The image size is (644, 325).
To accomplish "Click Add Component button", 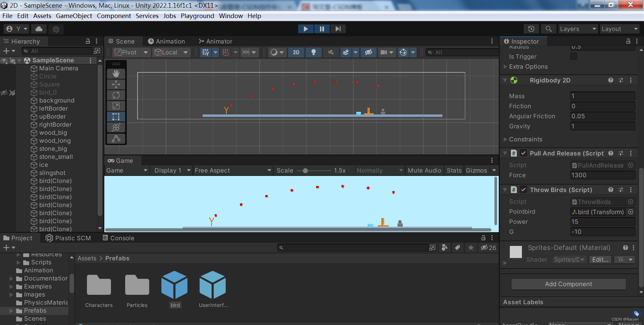I will [568, 284].
